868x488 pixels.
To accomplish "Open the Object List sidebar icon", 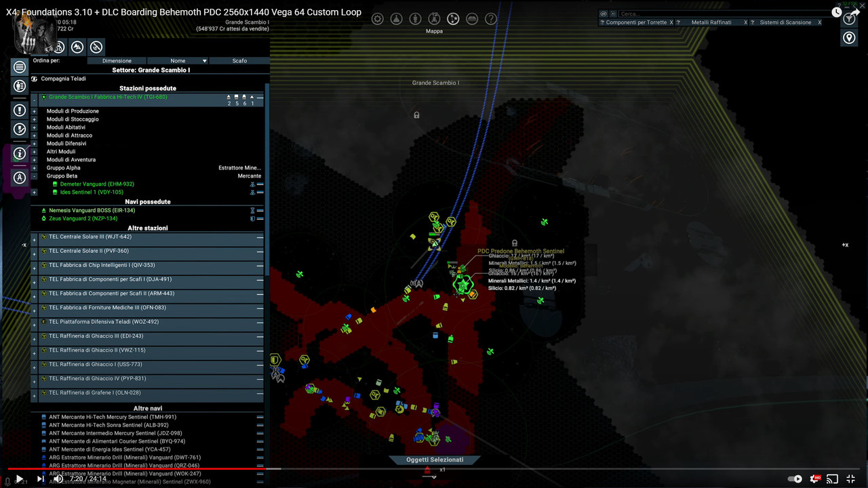I will [20, 66].
